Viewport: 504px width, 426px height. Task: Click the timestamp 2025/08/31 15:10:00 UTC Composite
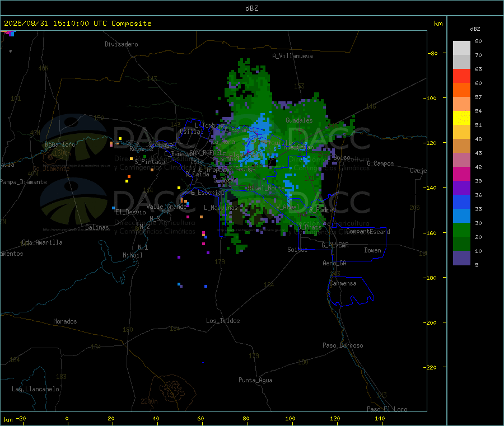coord(77,24)
